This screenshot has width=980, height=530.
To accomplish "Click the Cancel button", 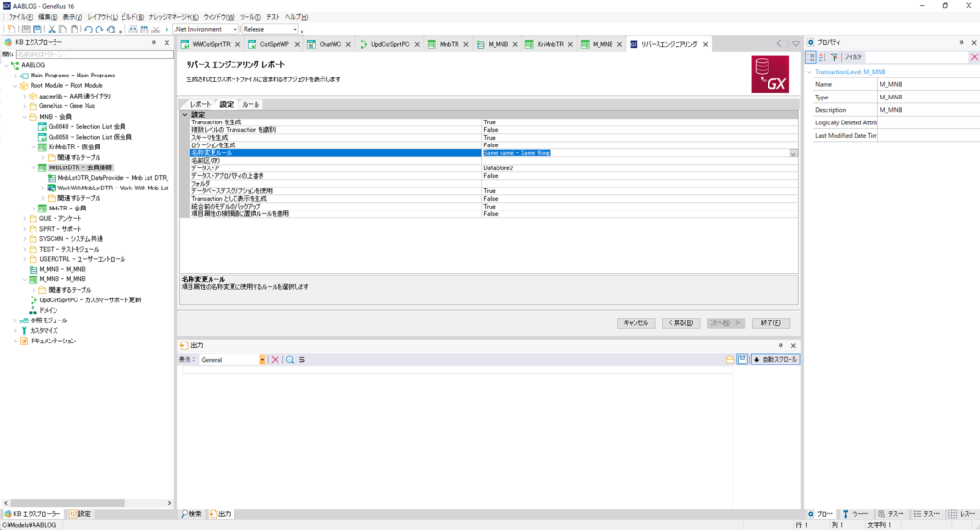I will (635, 323).
